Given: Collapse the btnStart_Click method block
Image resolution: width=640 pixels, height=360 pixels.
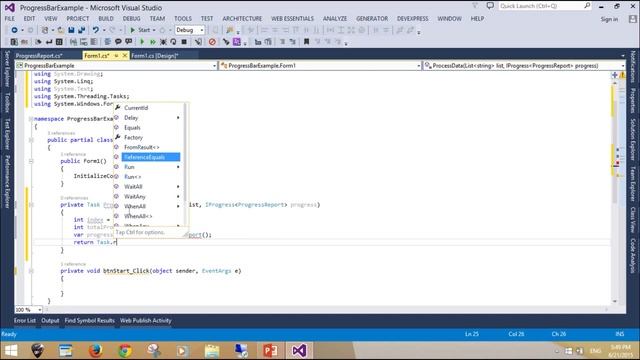Looking at the screenshot, I should click(31, 271).
